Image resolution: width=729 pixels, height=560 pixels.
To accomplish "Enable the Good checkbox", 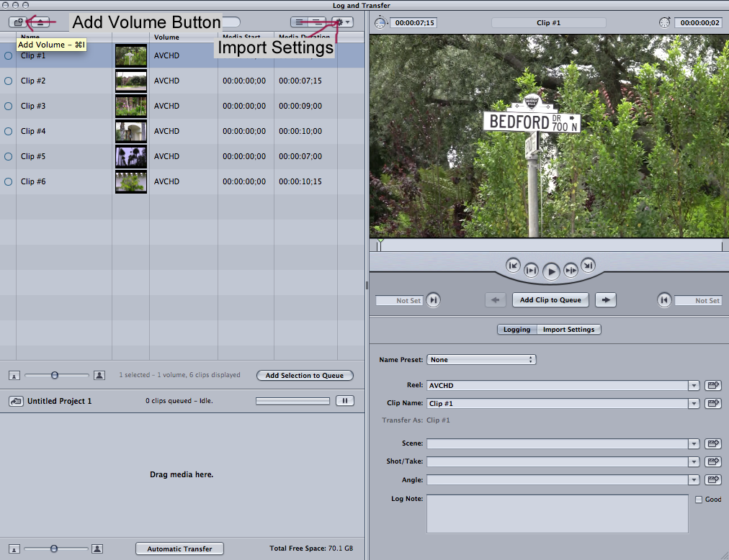I will click(699, 500).
